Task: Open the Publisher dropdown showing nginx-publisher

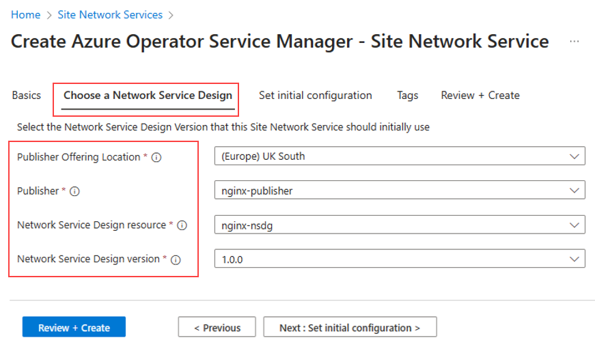Action: pyautogui.click(x=399, y=191)
